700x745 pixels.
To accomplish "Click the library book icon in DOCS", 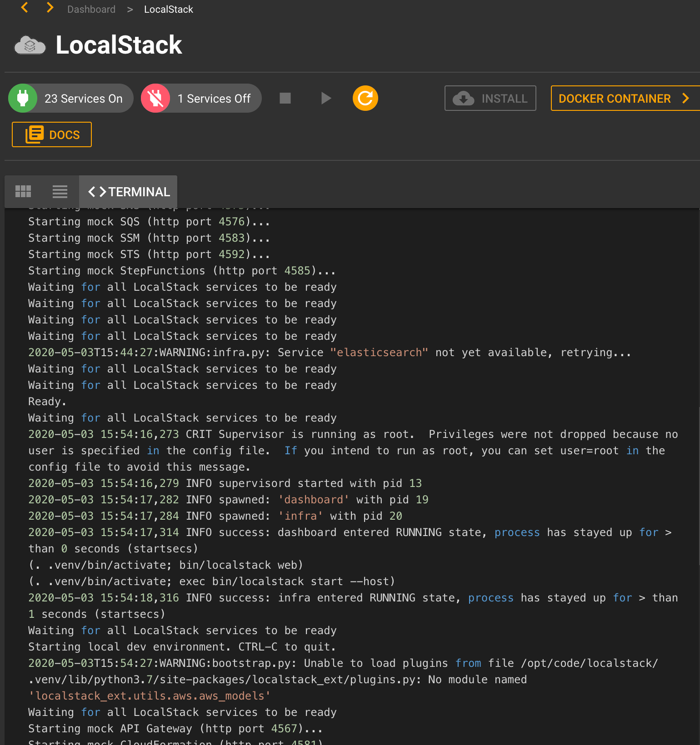I will click(x=35, y=134).
